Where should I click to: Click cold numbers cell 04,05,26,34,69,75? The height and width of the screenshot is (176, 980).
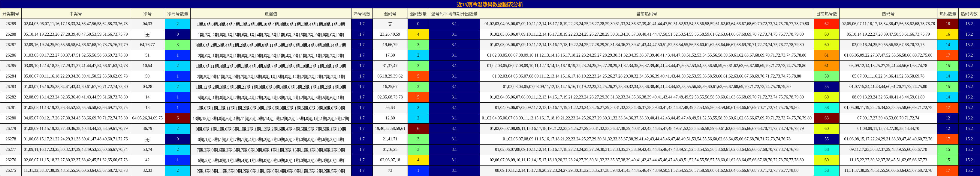click(147, 118)
